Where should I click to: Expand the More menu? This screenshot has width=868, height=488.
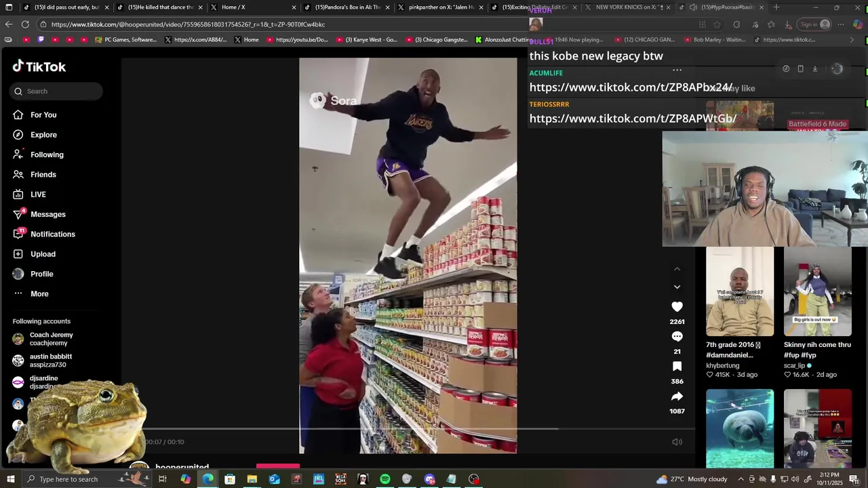(x=31, y=293)
